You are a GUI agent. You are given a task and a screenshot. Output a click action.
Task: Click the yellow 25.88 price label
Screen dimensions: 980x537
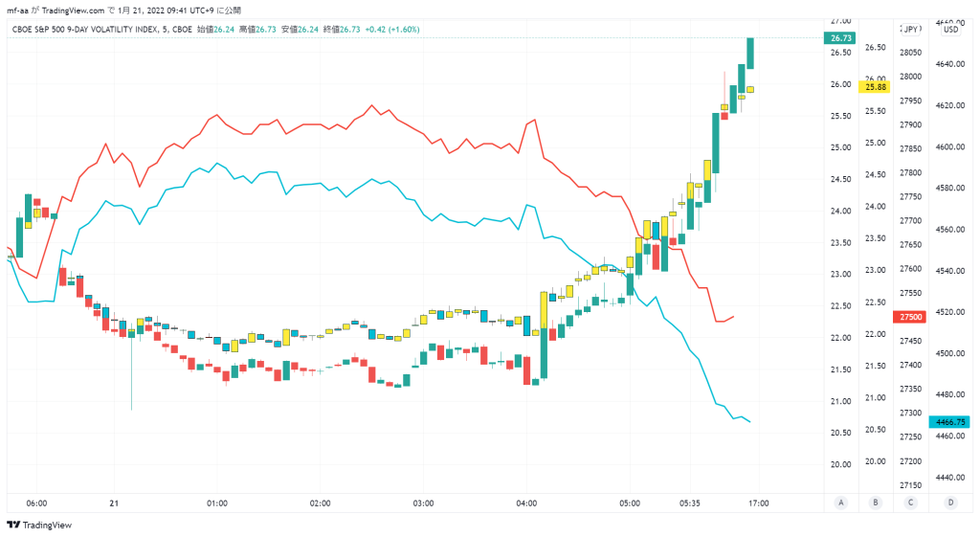coord(875,87)
